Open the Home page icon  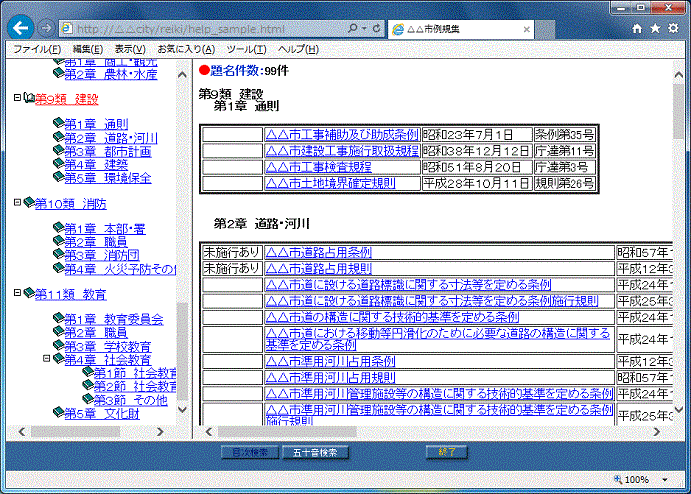(x=637, y=29)
